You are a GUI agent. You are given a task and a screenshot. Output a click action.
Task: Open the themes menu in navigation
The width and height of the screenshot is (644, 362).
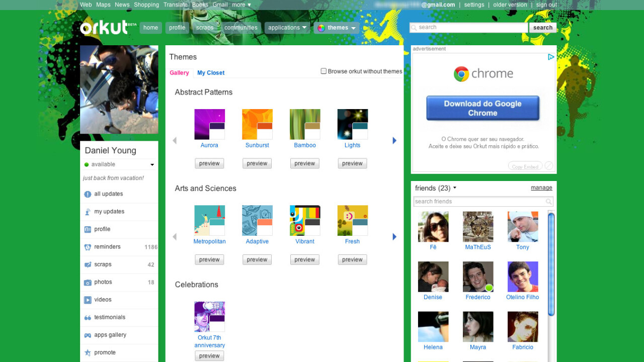pyautogui.click(x=337, y=28)
